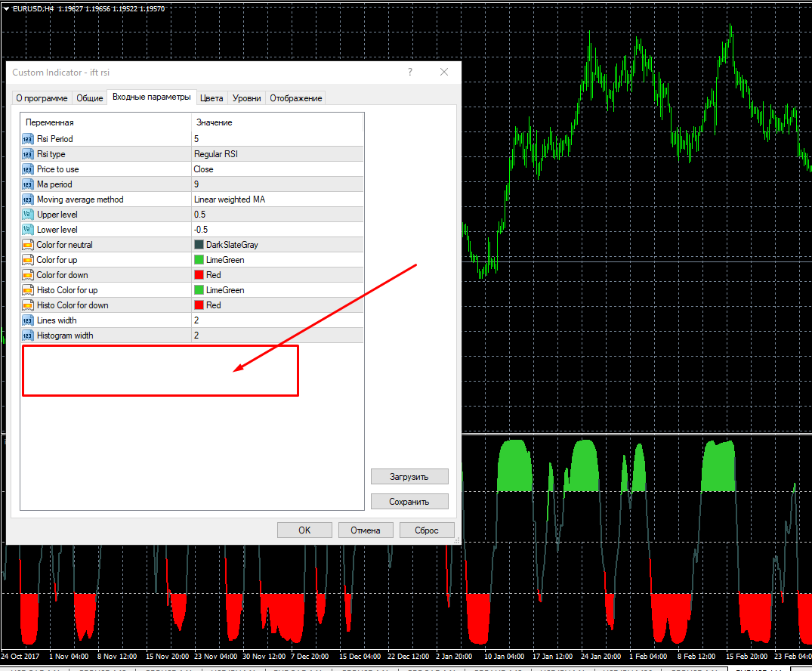Click the Lower level parameter icon

click(28, 230)
